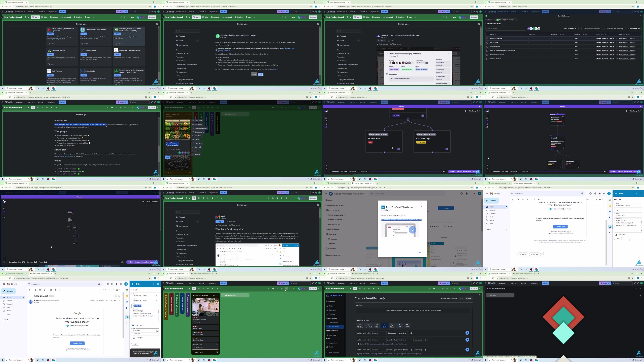The image size is (644, 362).
Task: Open Card buttons in the Automation sidebar
Action: pos(333,323)
